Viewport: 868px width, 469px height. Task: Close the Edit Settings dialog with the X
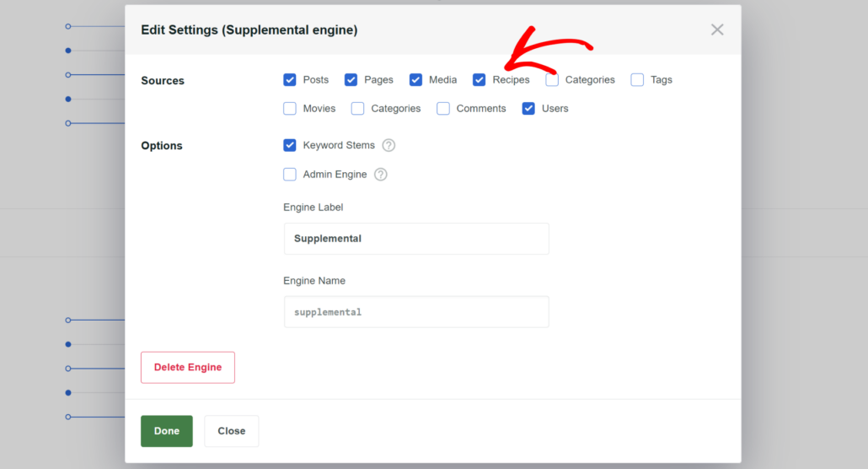[717, 30]
